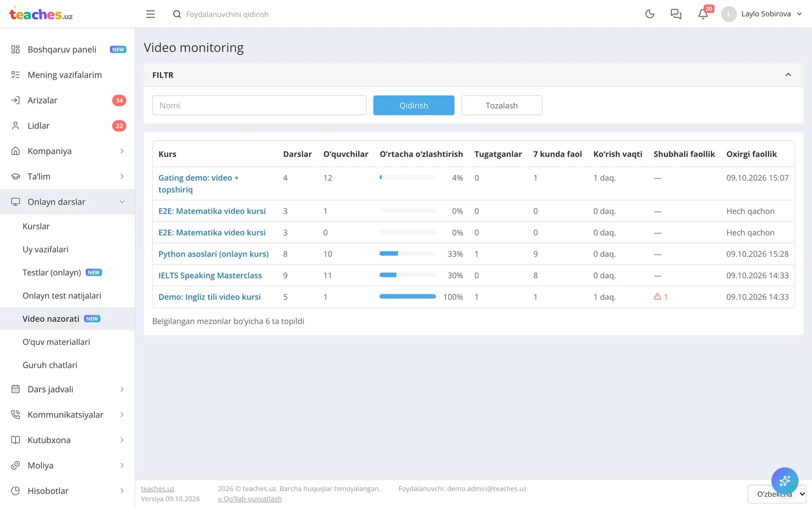Open Onlayn test natijalari submenu item
The width and height of the screenshot is (812, 508).
62,296
